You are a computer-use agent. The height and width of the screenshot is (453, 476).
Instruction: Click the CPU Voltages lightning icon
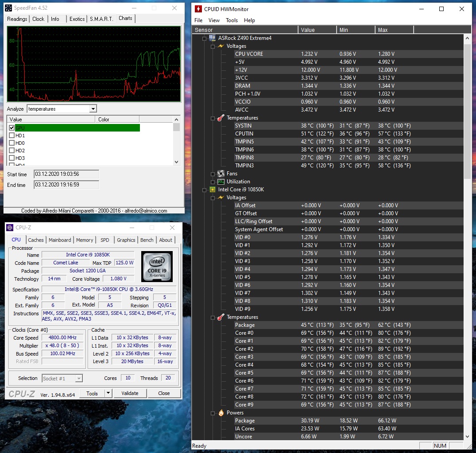pyautogui.click(x=221, y=197)
